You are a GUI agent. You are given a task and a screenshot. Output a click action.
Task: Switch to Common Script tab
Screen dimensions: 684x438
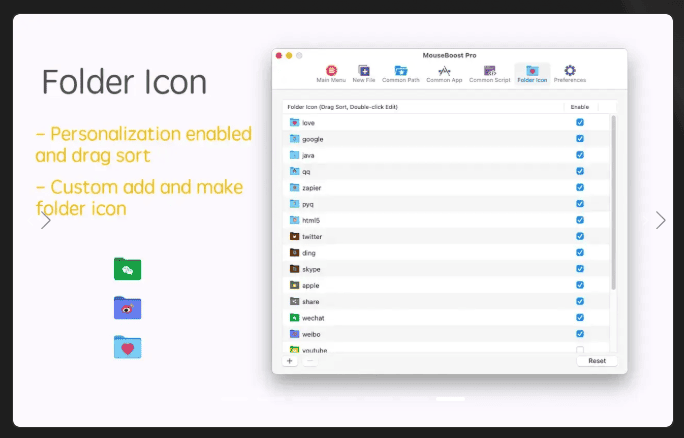click(x=489, y=74)
